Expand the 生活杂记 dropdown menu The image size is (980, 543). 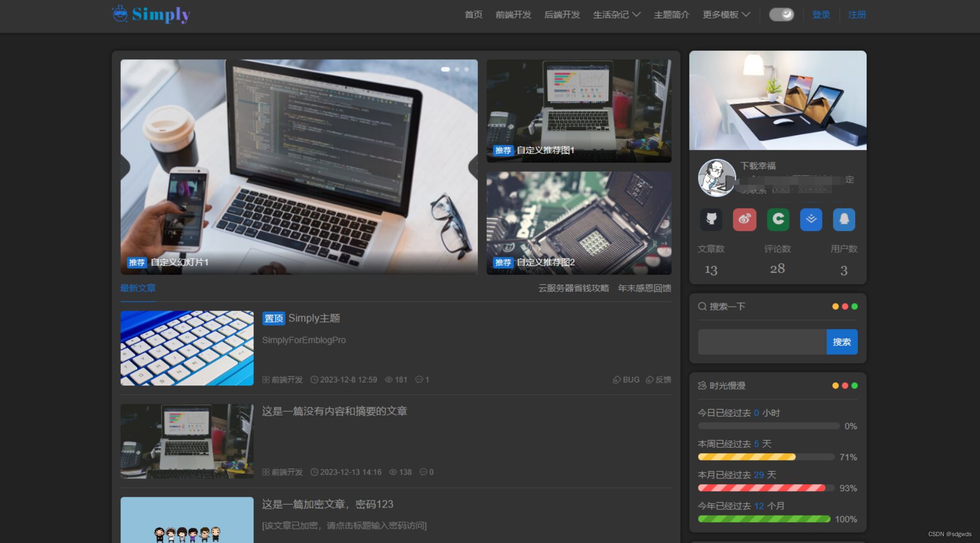click(616, 15)
